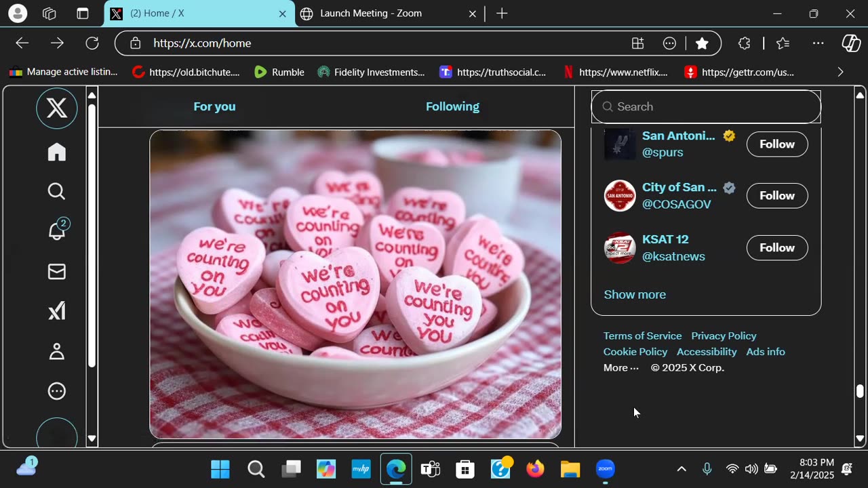
Task: Open the gettr.com bookmark
Action: pyautogui.click(x=739, y=72)
